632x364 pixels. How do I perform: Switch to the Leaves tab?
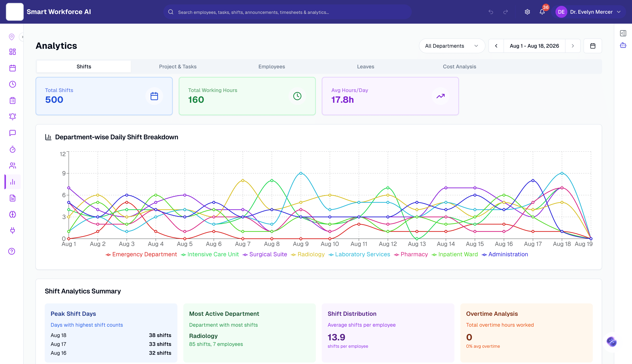click(366, 67)
